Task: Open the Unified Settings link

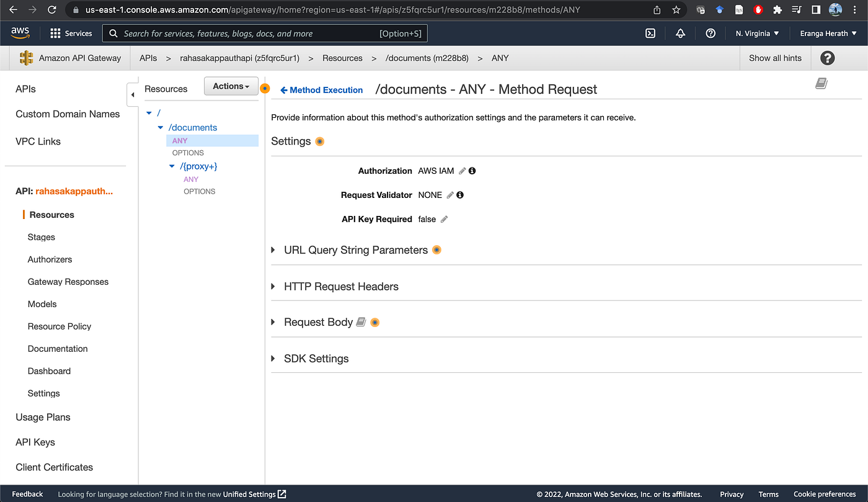Action: click(254, 494)
